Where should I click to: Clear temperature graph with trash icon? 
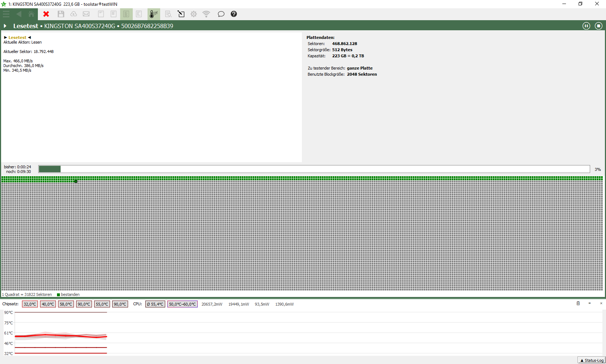tap(578, 303)
